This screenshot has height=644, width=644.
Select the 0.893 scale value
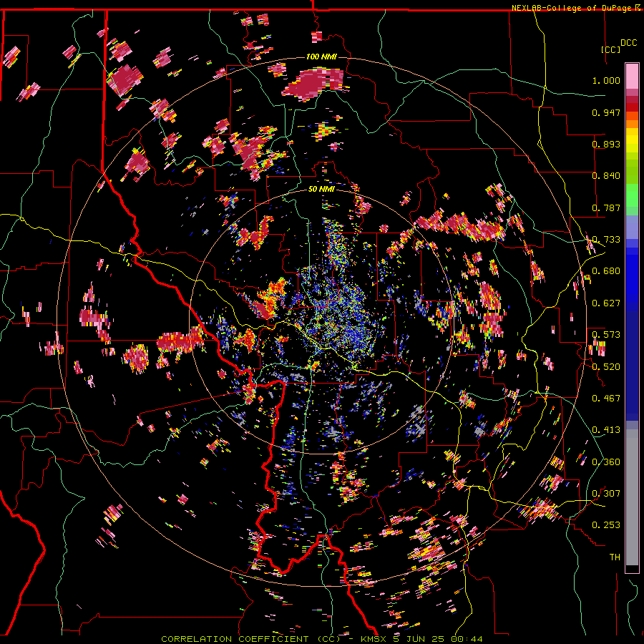click(x=606, y=144)
